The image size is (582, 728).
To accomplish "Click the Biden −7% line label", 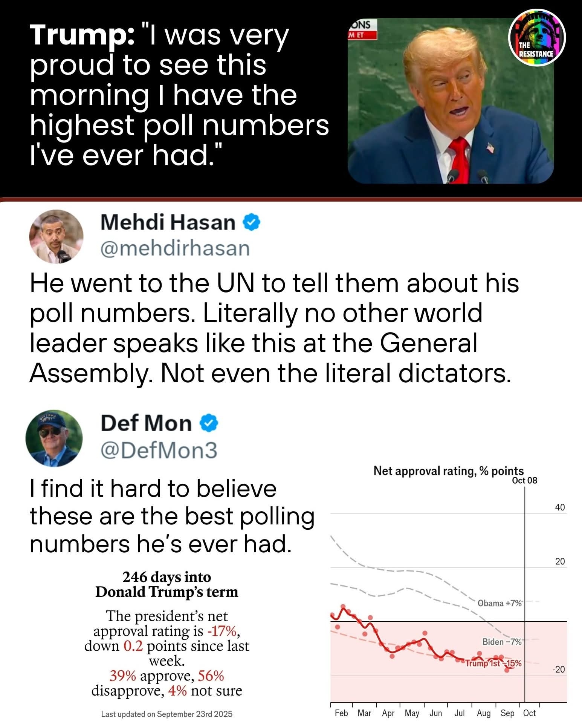I will pos(502,642).
